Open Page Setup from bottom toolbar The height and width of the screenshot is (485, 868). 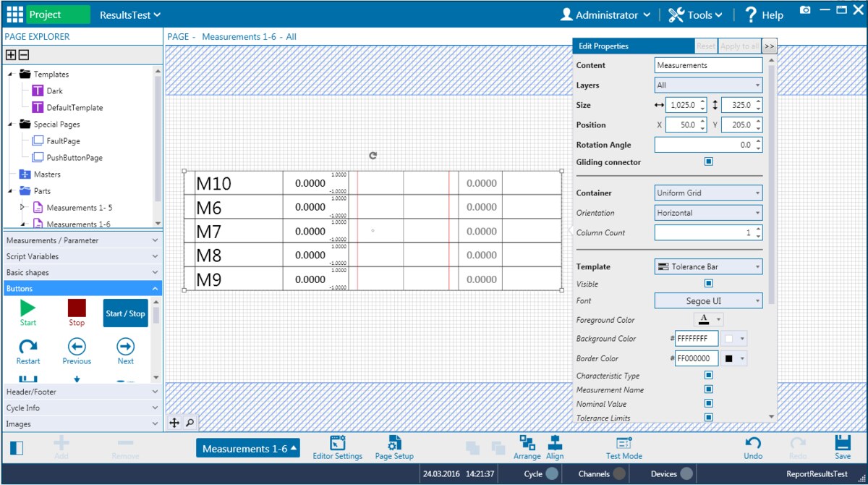(394, 443)
